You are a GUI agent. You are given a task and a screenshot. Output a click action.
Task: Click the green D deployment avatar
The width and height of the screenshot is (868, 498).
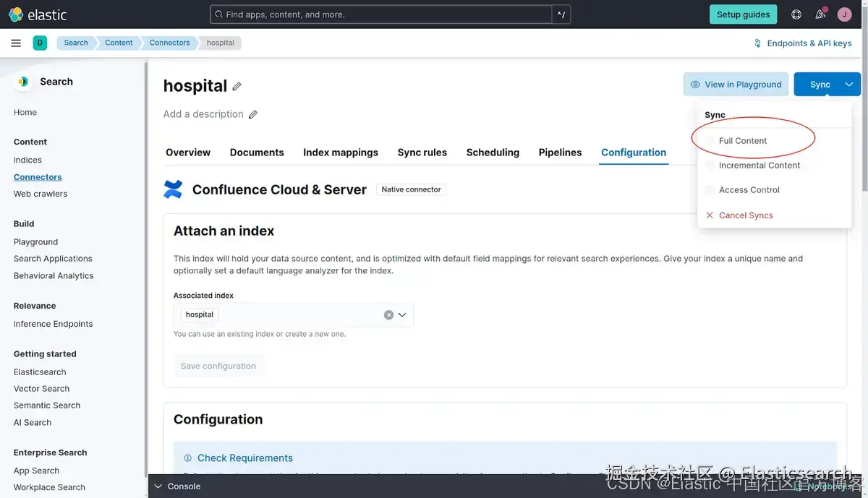[40, 43]
